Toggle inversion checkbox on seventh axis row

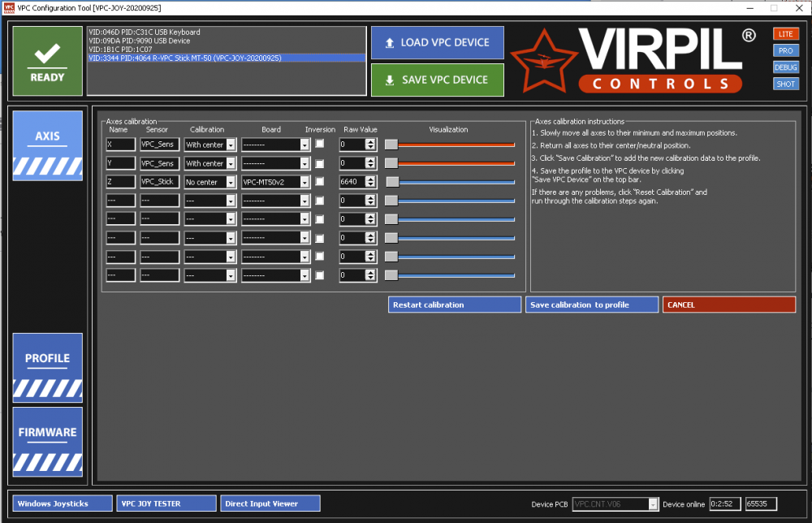pos(320,257)
